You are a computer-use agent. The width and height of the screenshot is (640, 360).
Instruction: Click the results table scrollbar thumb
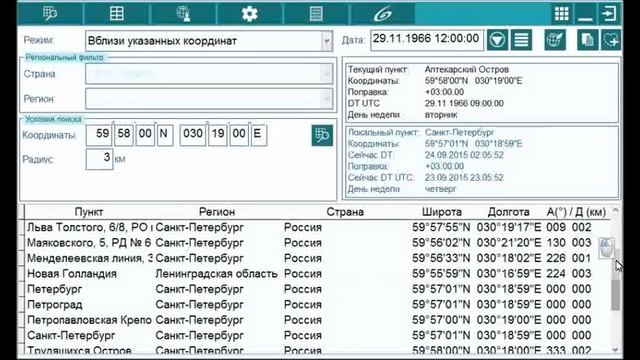tap(616, 295)
